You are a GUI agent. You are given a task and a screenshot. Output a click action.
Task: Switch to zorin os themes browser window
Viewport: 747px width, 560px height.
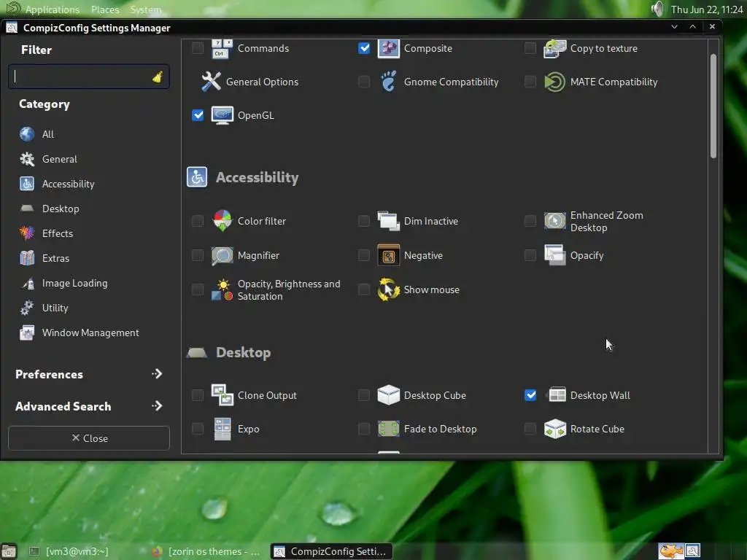coord(206,551)
